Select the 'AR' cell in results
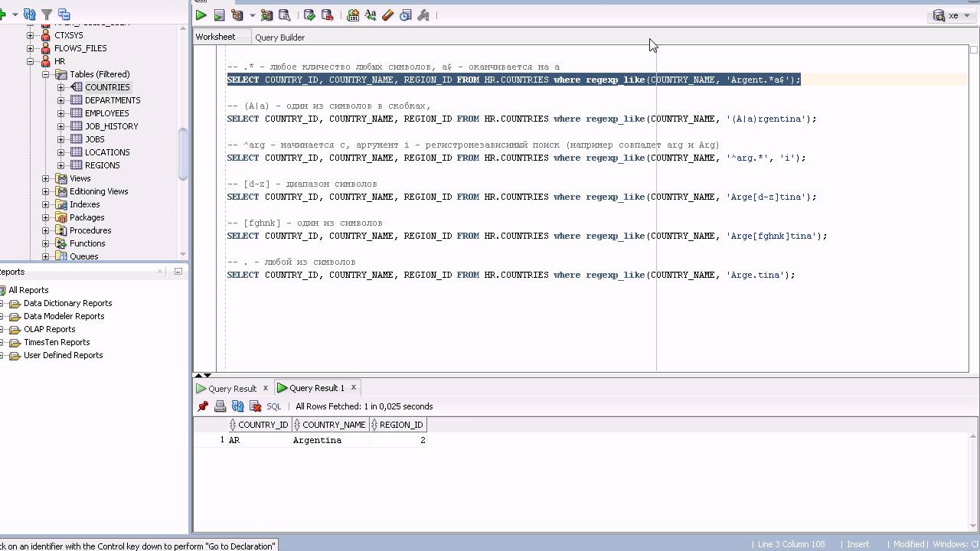Image resolution: width=980 pixels, height=551 pixels. pyautogui.click(x=259, y=440)
